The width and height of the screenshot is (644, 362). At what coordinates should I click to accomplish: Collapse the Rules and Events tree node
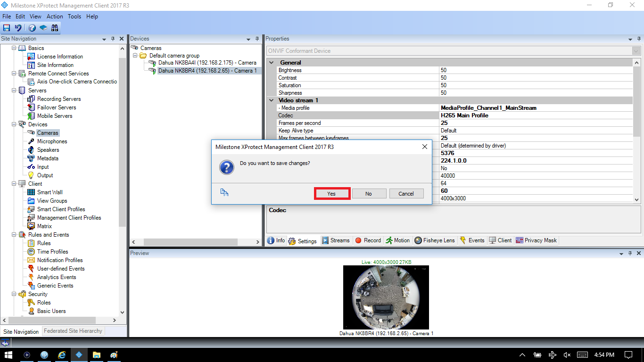point(14,235)
